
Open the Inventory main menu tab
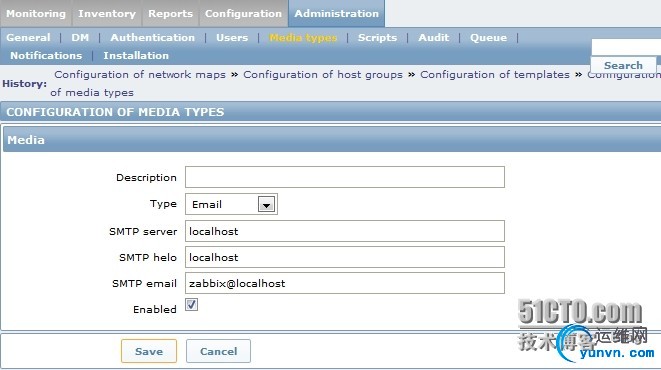click(x=107, y=13)
